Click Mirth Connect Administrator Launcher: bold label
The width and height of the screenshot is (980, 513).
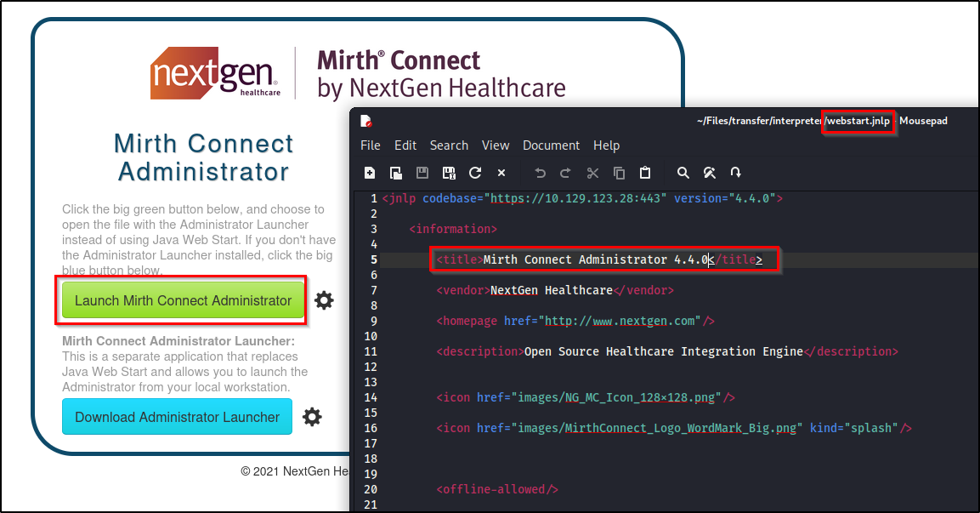tap(178, 341)
